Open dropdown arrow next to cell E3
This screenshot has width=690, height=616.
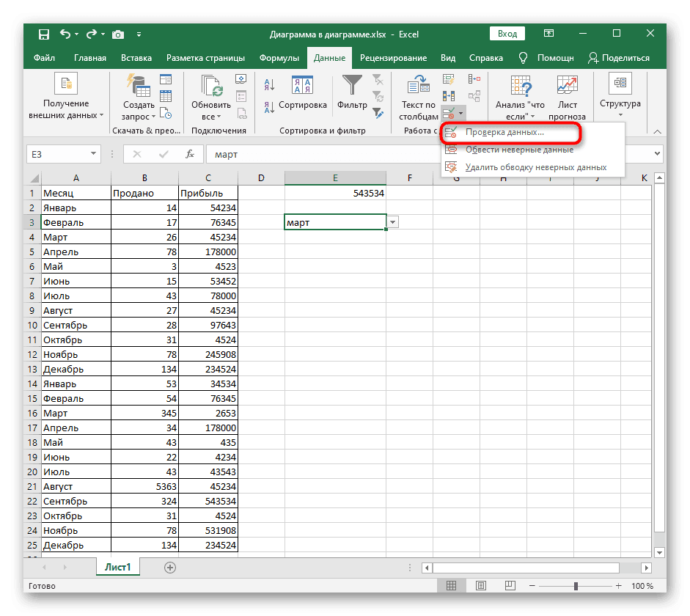click(x=393, y=222)
